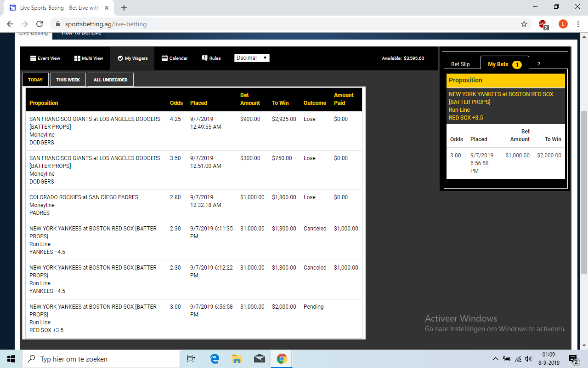Open the Mail app from the taskbar
Image resolution: width=588 pixels, height=368 pixels.
tap(259, 359)
